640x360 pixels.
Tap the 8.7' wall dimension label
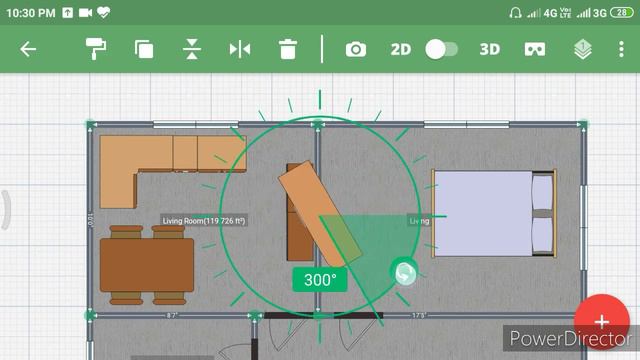(x=172, y=316)
